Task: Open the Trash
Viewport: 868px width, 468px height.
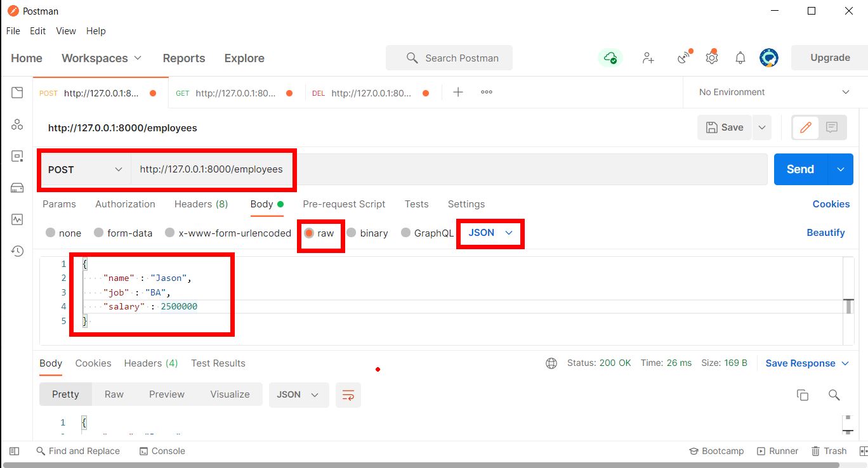Action: coord(829,451)
